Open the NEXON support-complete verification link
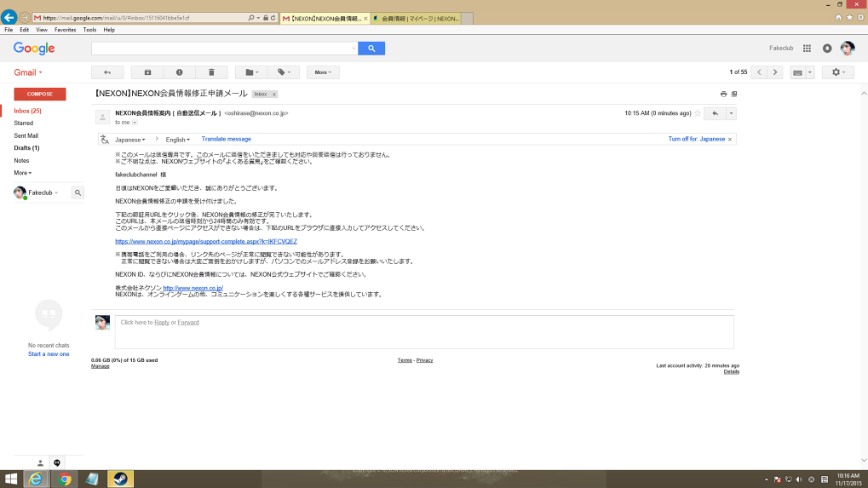The width and height of the screenshot is (868, 488). coord(206,241)
